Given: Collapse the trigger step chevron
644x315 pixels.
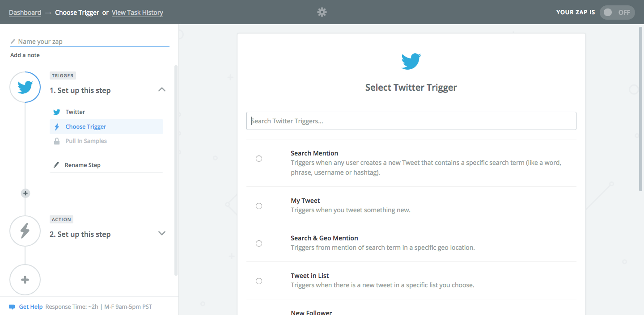Looking at the screenshot, I should point(162,90).
